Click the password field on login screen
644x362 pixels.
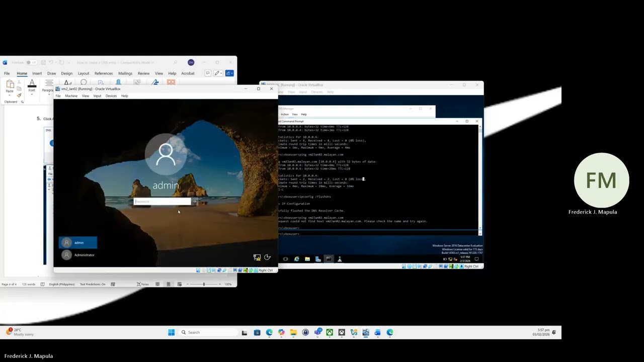[x=163, y=202]
